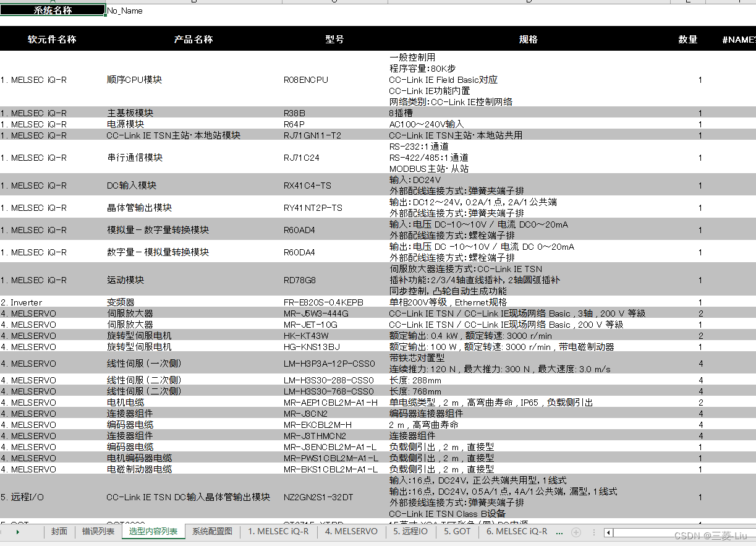Open the 1. MELSEC iQ-R sheet tab
The image size is (756, 546).
[x=278, y=532]
